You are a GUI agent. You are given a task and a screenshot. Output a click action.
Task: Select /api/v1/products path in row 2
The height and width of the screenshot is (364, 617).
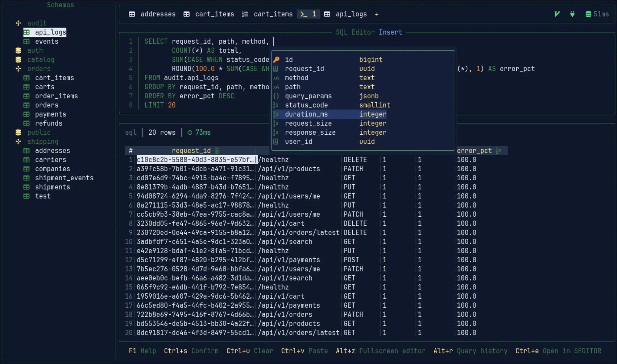pos(289,169)
